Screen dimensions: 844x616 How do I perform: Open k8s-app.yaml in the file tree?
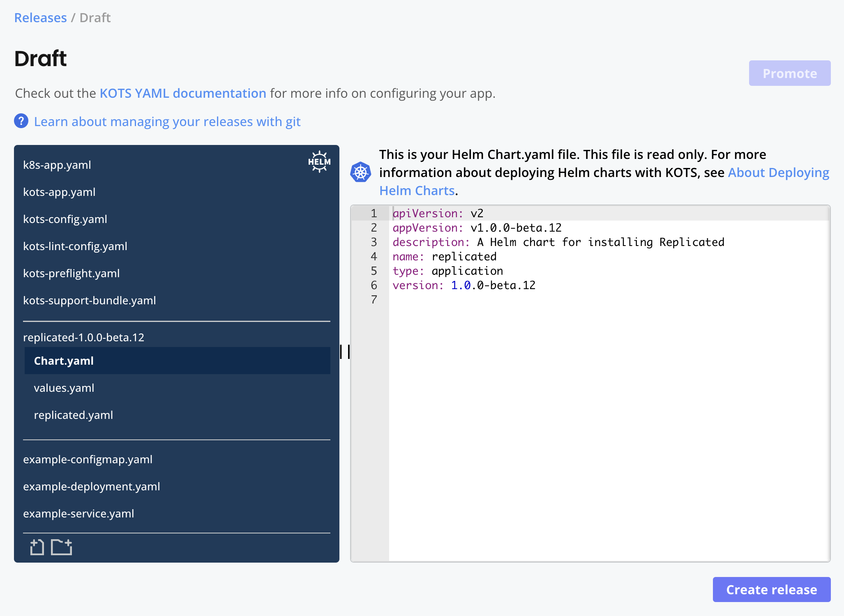57,165
